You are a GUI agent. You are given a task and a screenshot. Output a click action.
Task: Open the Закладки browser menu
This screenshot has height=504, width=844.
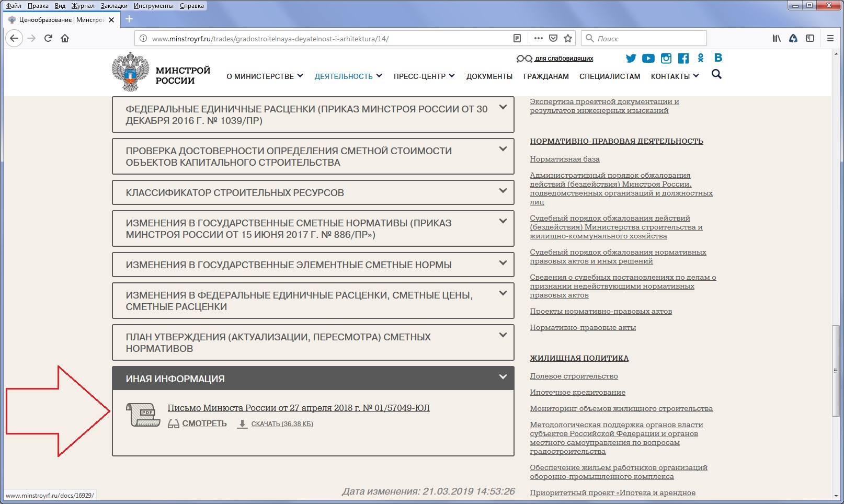coord(114,6)
